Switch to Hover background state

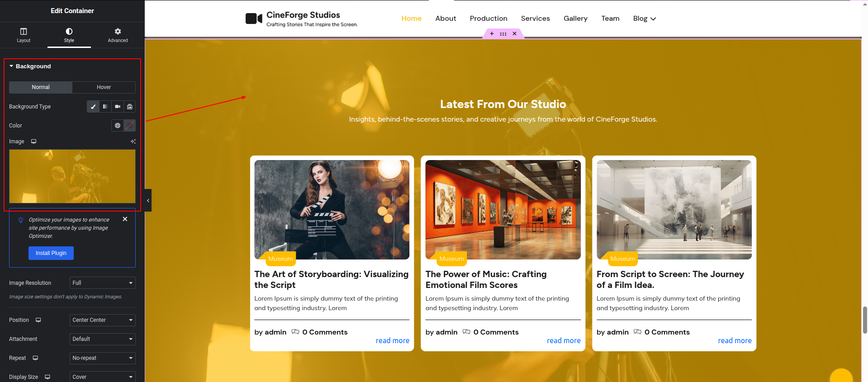coord(104,87)
